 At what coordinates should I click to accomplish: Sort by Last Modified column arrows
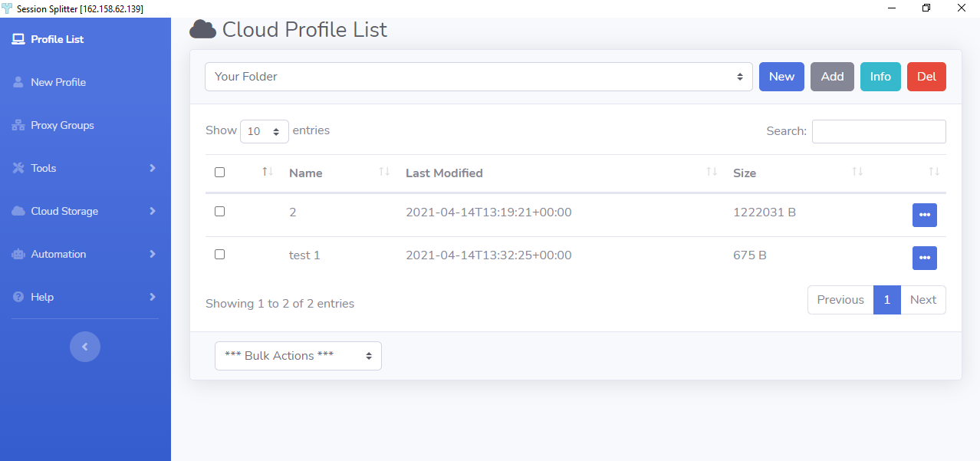tap(712, 172)
